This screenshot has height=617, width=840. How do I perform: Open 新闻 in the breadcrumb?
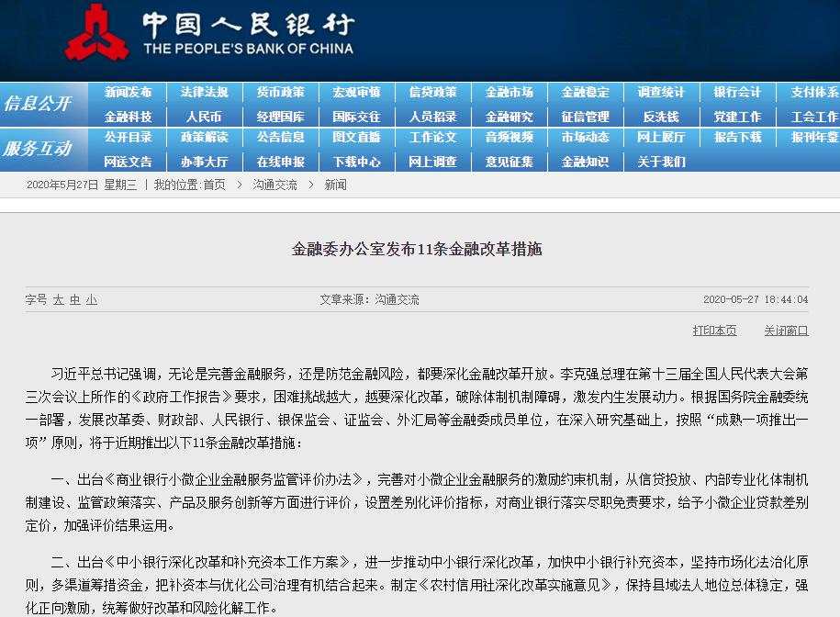[335, 185]
